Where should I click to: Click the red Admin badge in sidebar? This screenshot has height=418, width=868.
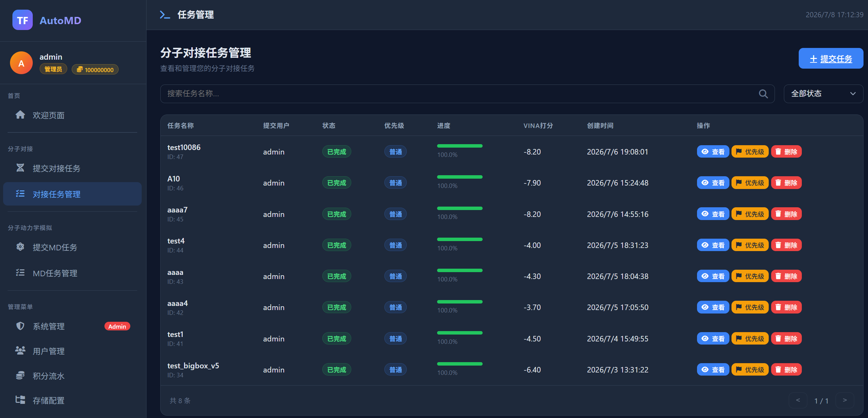117,326
